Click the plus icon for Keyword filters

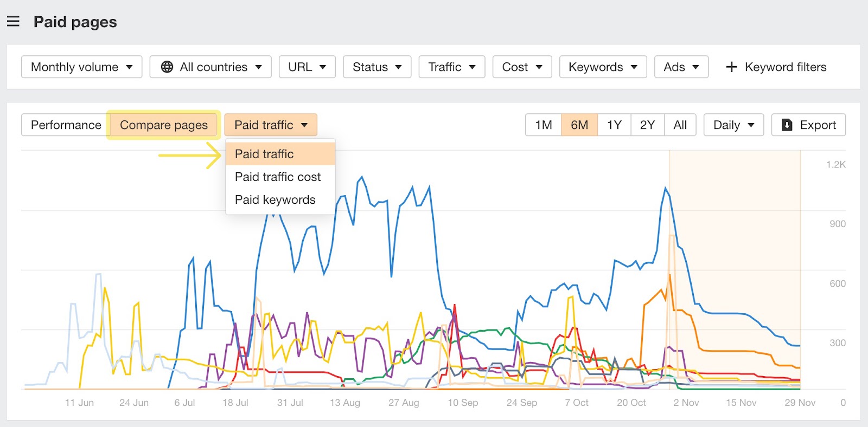pos(731,67)
